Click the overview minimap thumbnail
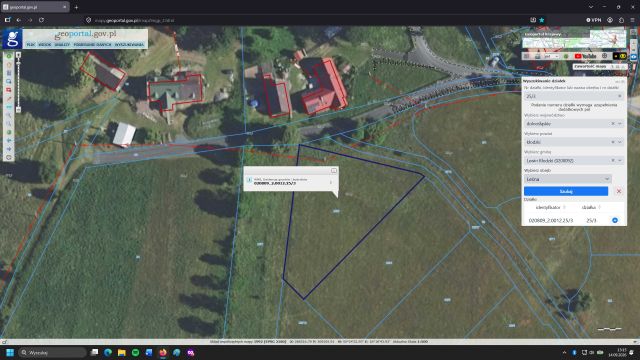Viewport: 640px width, 360px height. tap(575, 40)
